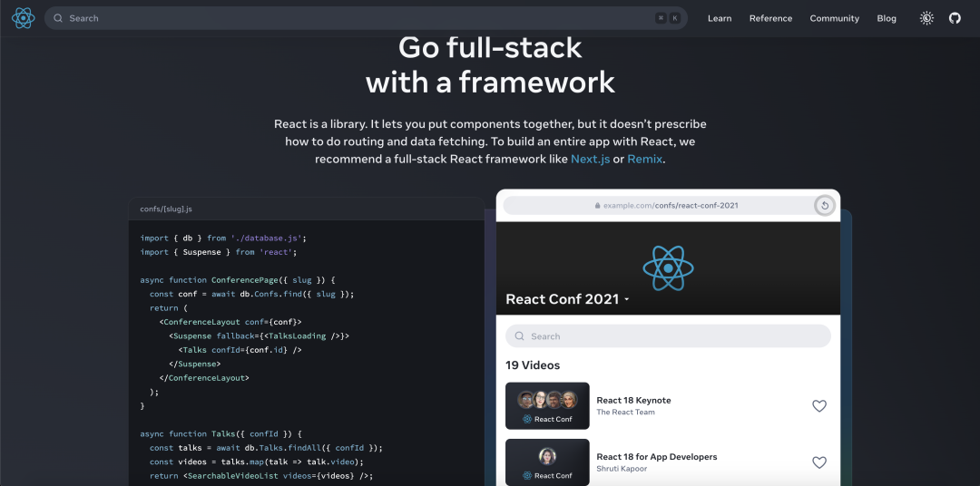Toggle the dark/light theme sun icon
The height and width of the screenshot is (486, 980).
[x=926, y=18]
